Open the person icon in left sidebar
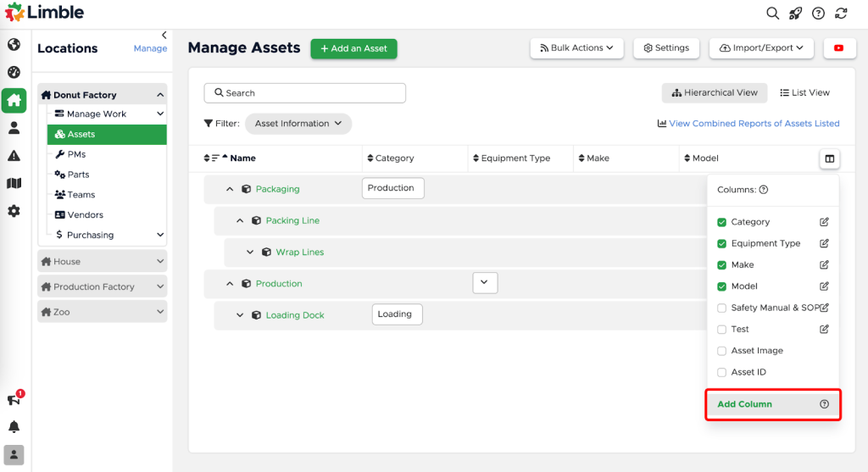The width and height of the screenshot is (868, 472). tap(14, 128)
